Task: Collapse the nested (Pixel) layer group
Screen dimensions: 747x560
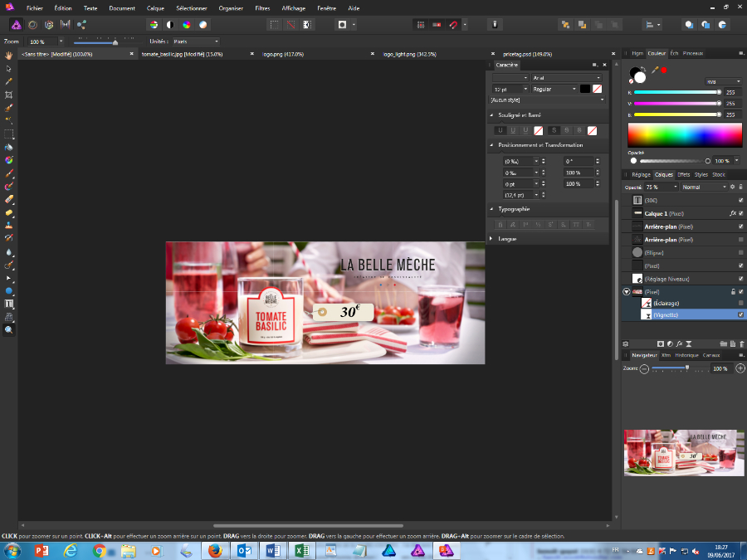Action: tap(627, 292)
